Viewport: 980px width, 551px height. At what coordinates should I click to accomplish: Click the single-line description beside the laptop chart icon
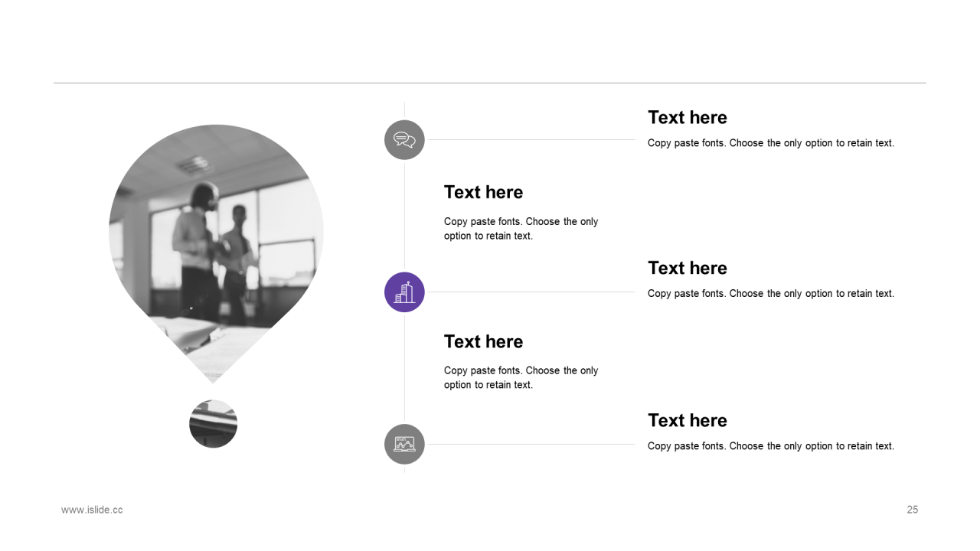pos(771,446)
